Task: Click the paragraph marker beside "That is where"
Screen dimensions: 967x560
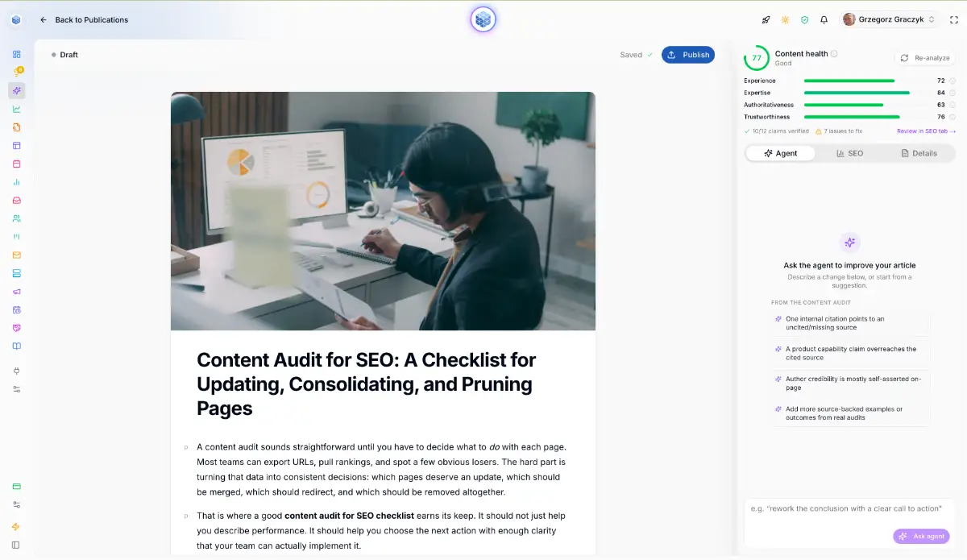Action: point(186,516)
